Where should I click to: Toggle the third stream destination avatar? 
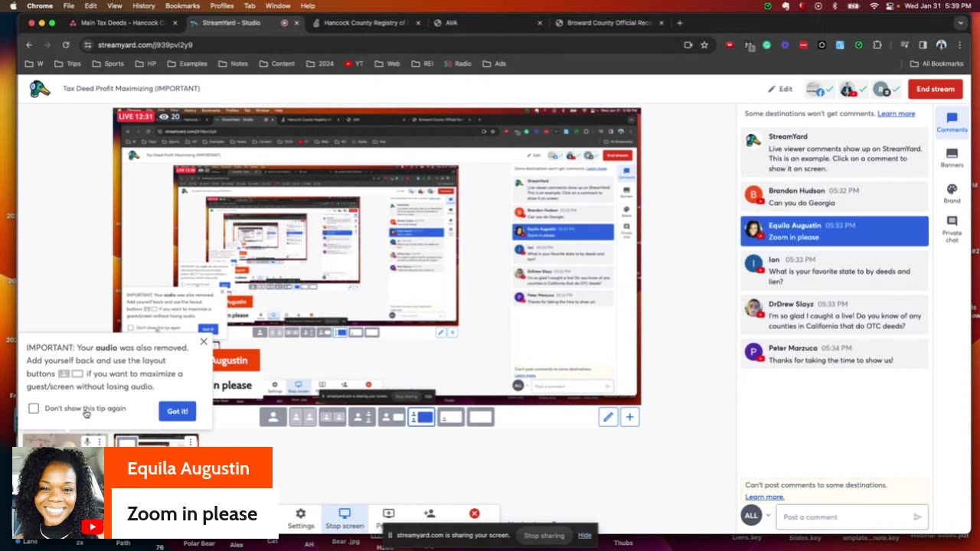pos(885,90)
